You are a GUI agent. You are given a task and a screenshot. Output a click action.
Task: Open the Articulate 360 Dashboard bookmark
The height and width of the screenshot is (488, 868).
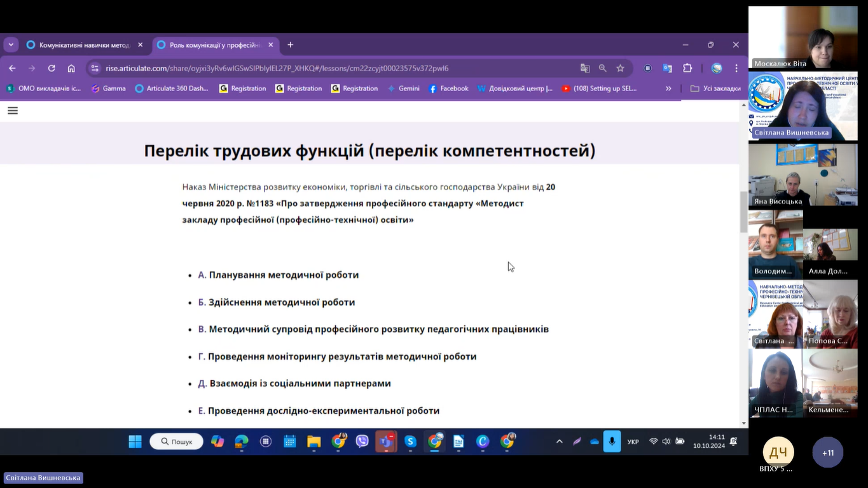172,88
